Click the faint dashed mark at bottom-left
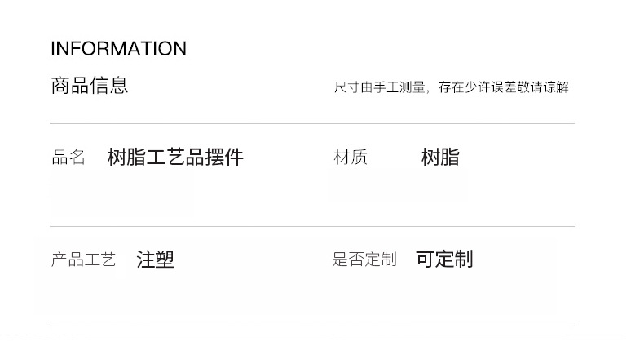Viewport: 644px width, 364px height. point(41,335)
